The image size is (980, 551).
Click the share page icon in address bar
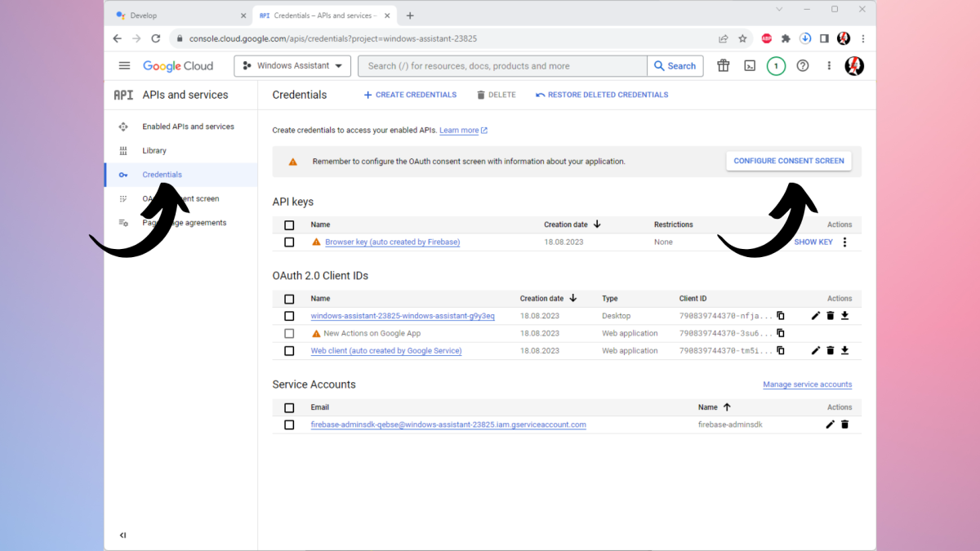(723, 38)
